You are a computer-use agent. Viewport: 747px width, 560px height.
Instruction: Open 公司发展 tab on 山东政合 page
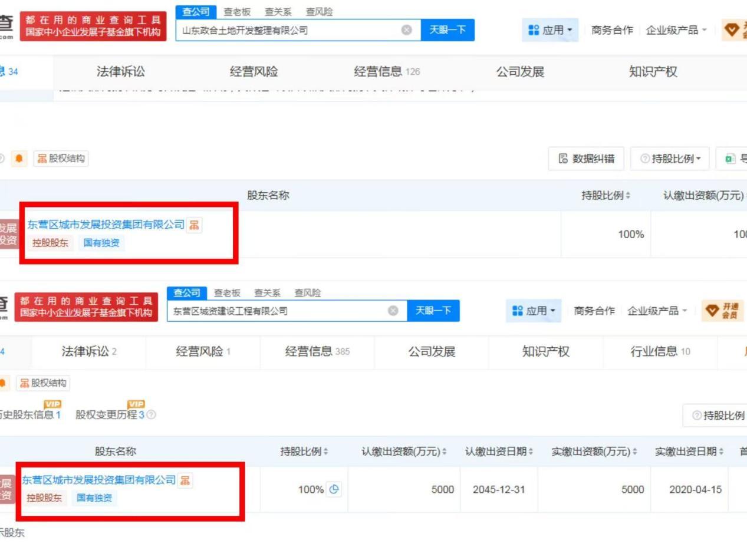(x=520, y=72)
